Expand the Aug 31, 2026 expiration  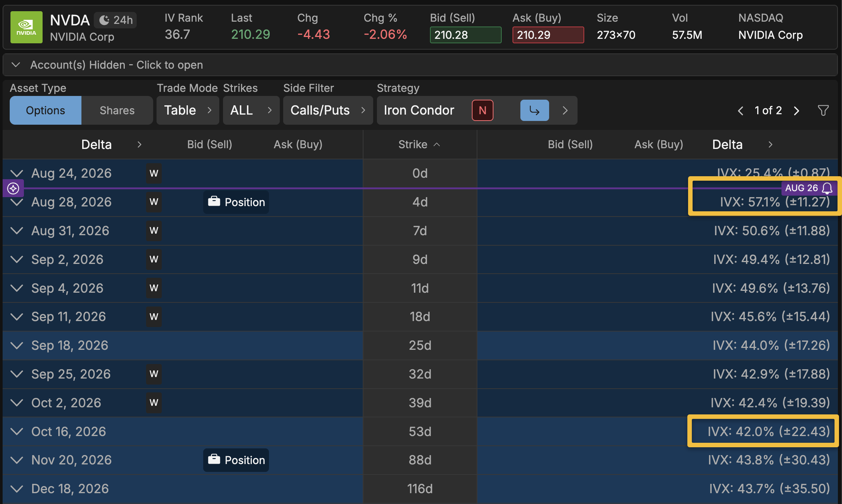coord(17,231)
